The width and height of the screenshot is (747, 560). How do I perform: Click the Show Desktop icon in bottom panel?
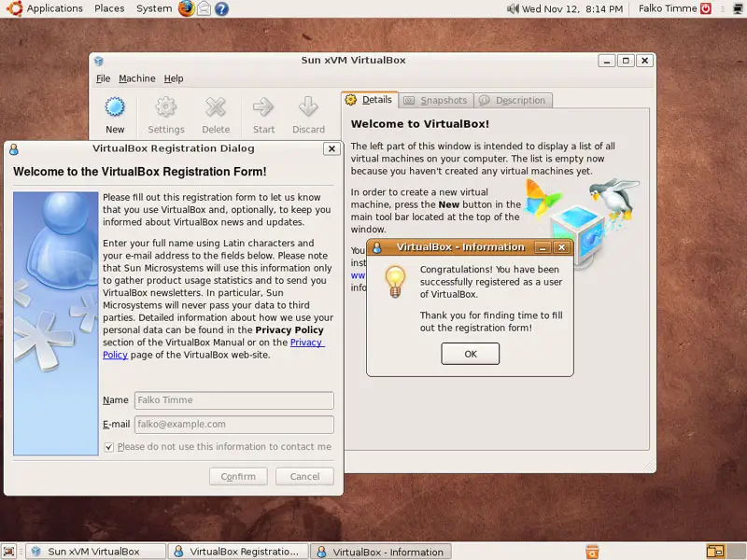(9, 552)
